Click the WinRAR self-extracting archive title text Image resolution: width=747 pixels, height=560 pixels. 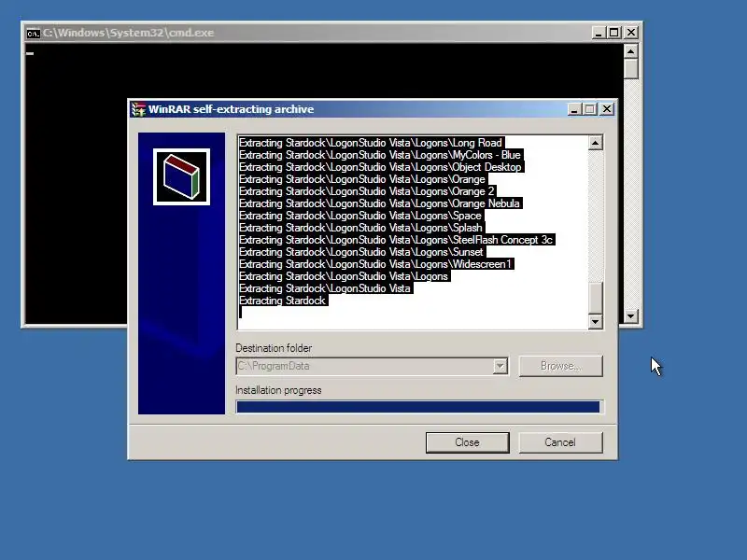231,109
